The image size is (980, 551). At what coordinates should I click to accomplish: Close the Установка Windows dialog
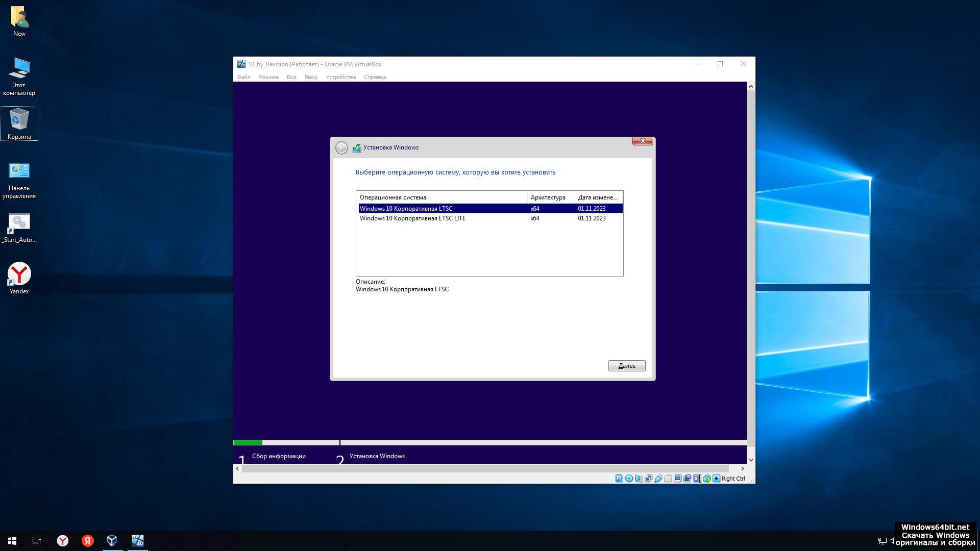click(x=643, y=141)
